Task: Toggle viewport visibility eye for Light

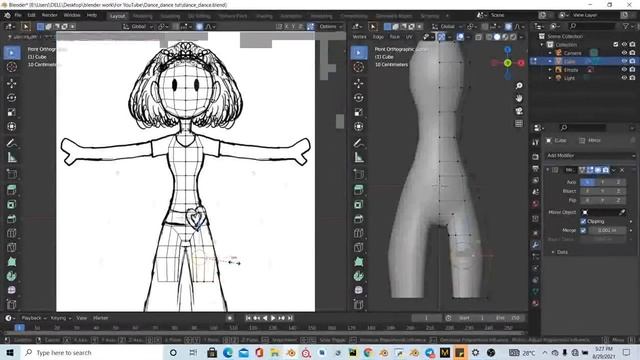Action: 624,78
